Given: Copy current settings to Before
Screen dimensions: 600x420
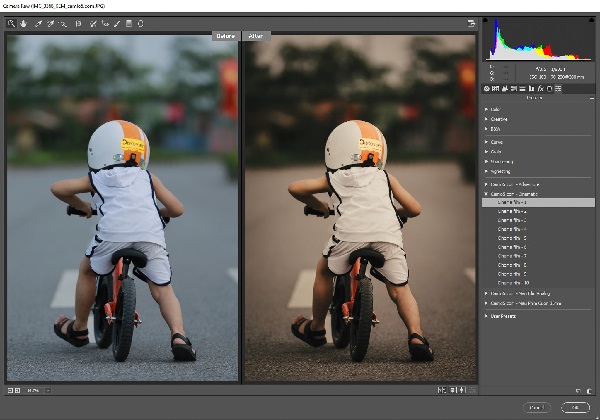Looking at the screenshot, I should (x=462, y=390).
